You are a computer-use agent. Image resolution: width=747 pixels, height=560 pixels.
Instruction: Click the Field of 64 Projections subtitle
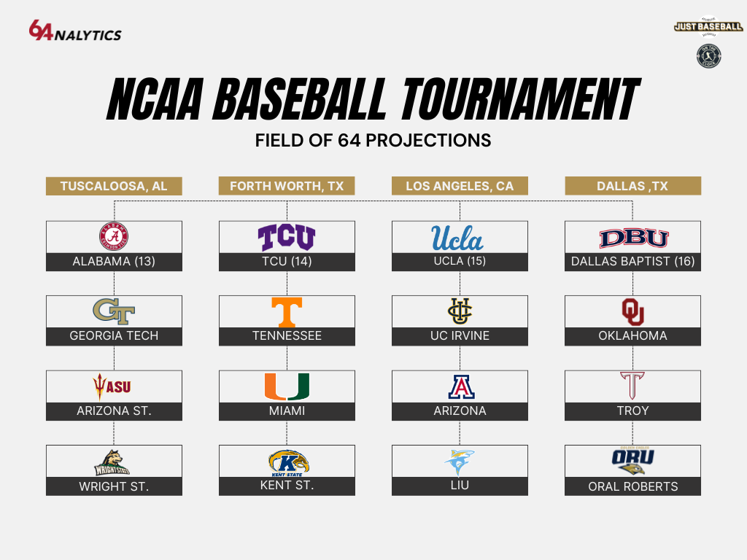point(373,141)
